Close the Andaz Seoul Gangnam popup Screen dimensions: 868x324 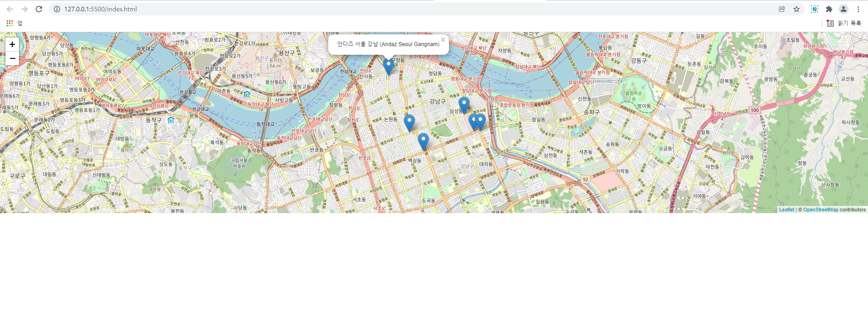443,40
